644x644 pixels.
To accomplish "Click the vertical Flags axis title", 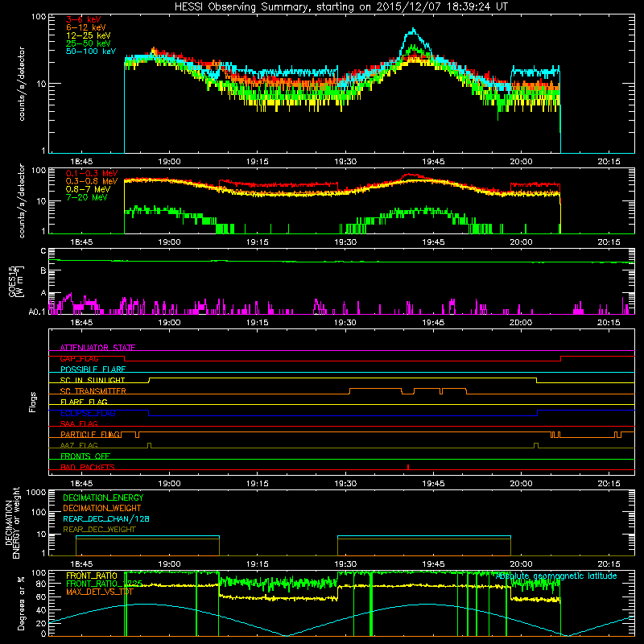I will [x=33, y=402].
